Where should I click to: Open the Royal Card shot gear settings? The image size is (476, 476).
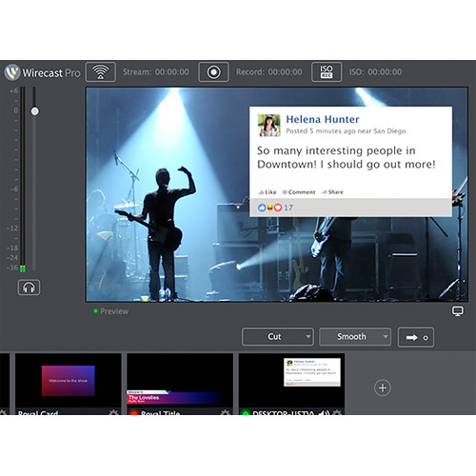point(113,412)
